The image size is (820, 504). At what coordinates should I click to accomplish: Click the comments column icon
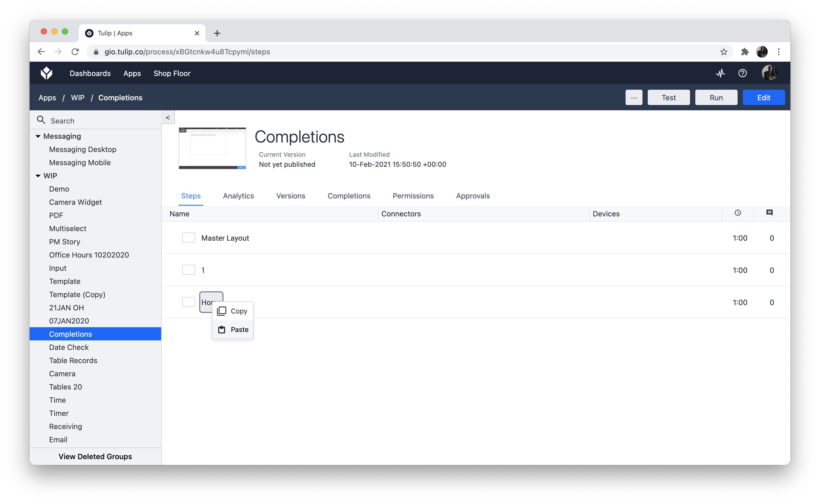pos(769,213)
